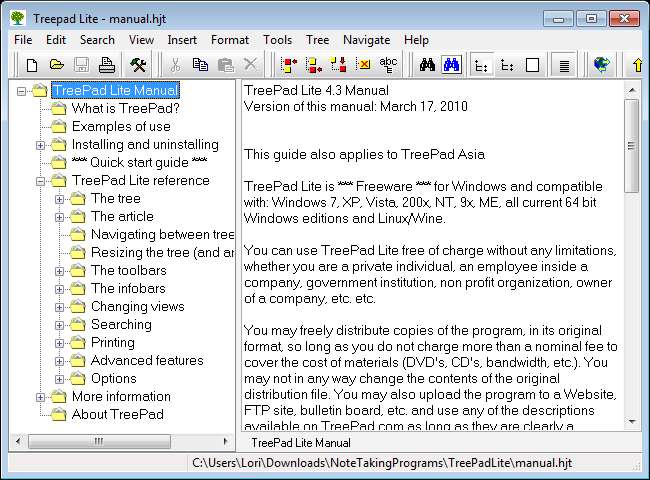650x480 pixels.
Task: Click the black binoculars search icon
Action: click(427, 65)
